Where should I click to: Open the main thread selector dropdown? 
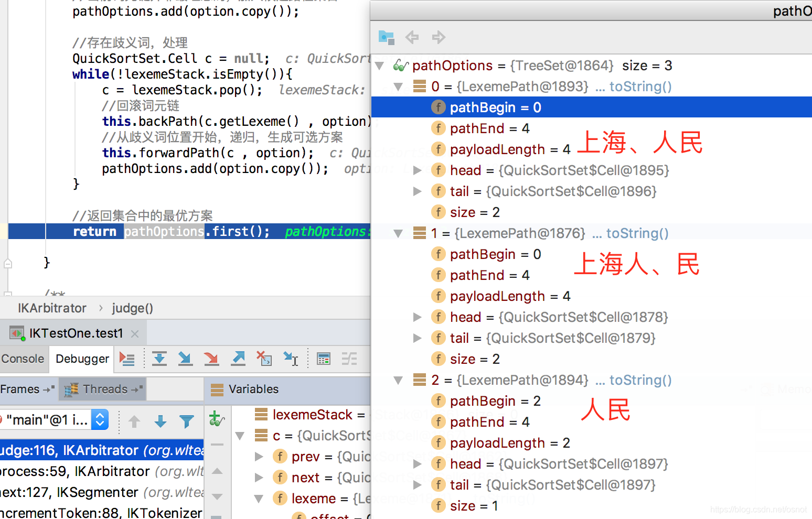pyautogui.click(x=100, y=419)
